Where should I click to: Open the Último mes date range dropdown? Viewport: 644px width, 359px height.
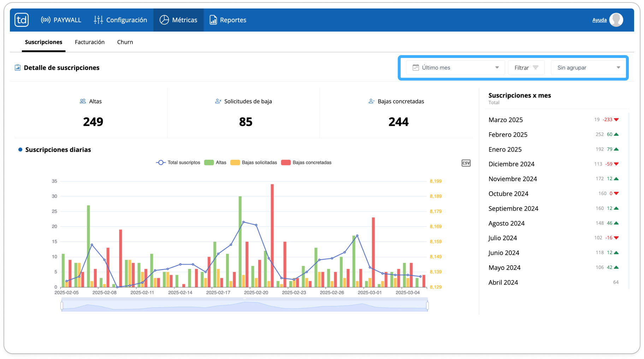coord(456,67)
